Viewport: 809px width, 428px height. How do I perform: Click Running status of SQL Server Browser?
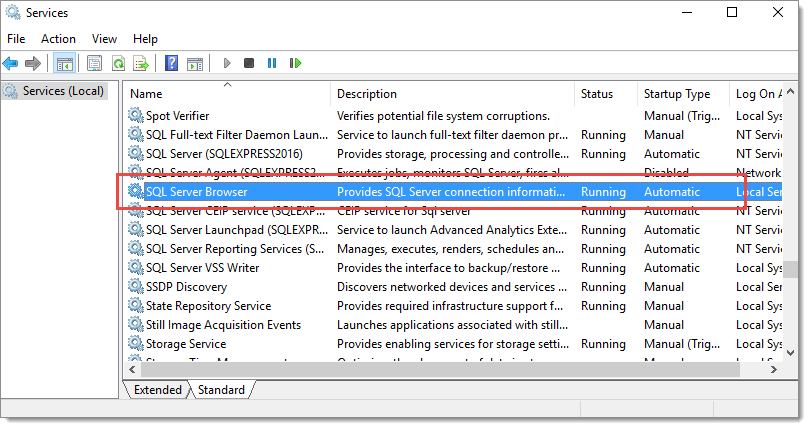[603, 192]
